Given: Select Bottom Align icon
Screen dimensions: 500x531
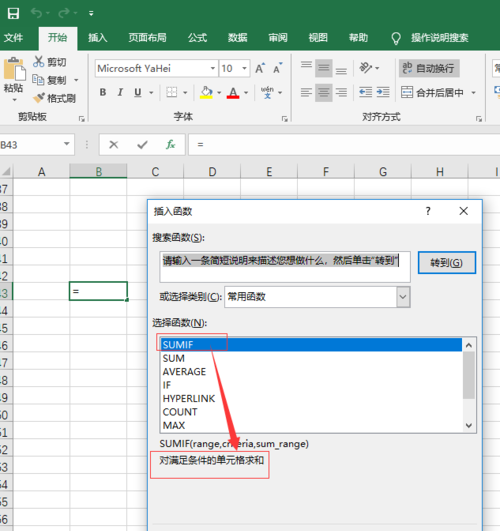Looking at the screenshot, I should coord(341,70).
